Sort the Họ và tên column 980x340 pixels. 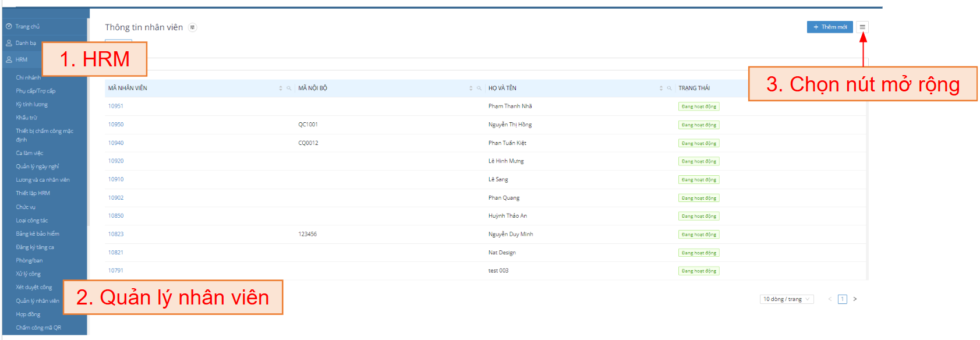(x=661, y=88)
